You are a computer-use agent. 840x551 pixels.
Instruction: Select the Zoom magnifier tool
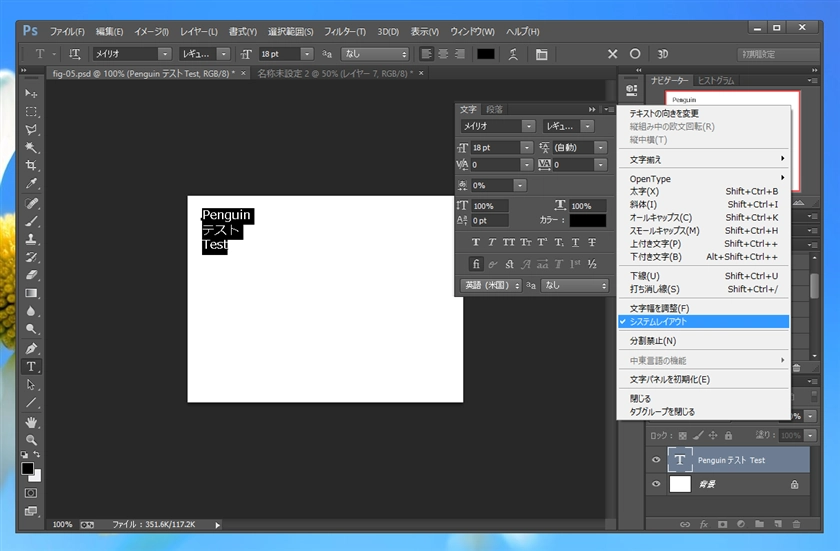(x=31, y=439)
